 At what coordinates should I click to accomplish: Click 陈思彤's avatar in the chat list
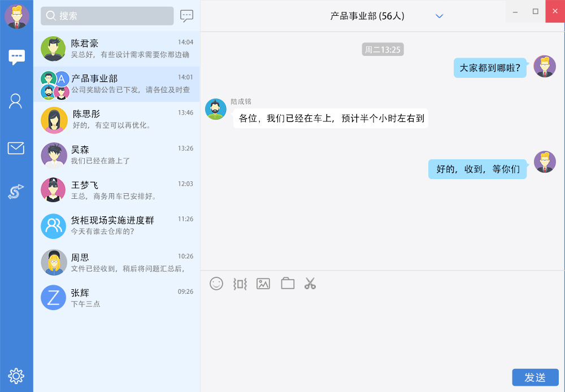point(54,120)
